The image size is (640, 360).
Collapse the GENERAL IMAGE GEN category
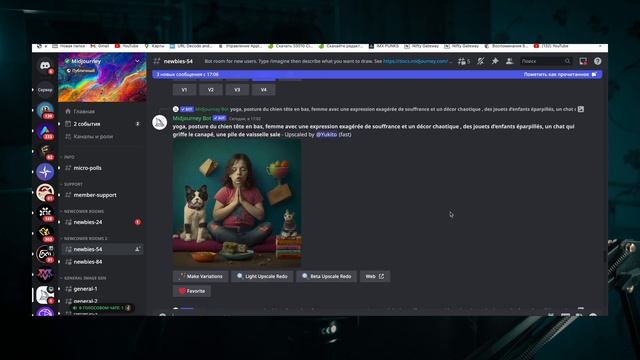(84, 278)
